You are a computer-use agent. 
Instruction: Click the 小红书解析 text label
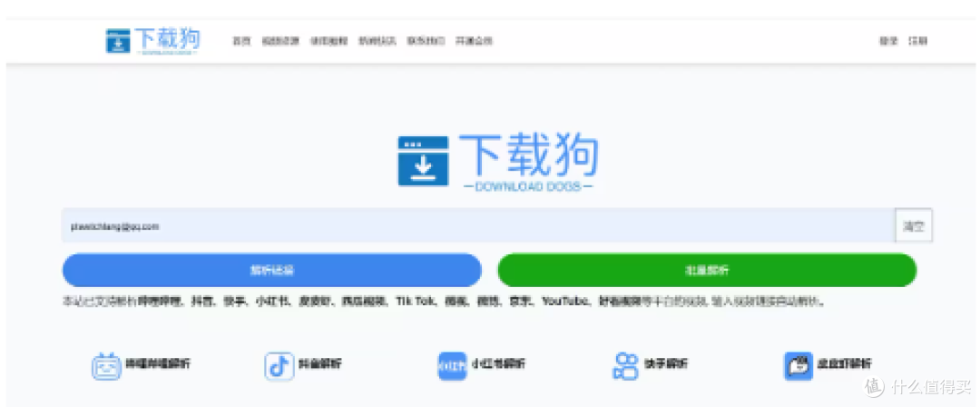(x=499, y=363)
